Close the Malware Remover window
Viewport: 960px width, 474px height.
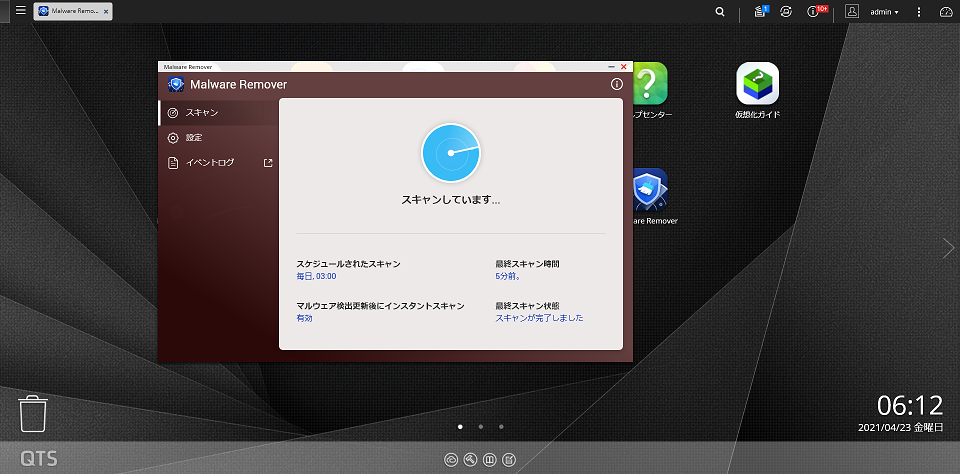[x=624, y=66]
